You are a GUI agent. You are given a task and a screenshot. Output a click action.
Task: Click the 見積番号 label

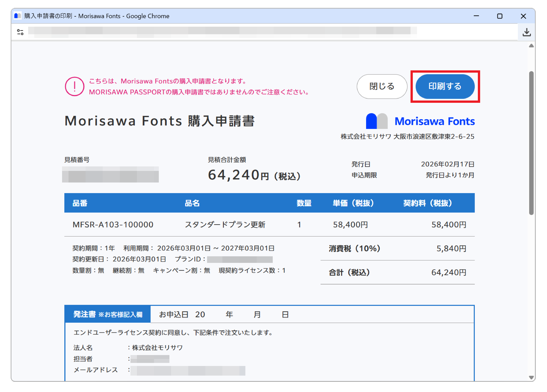pyautogui.click(x=77, y=160)
